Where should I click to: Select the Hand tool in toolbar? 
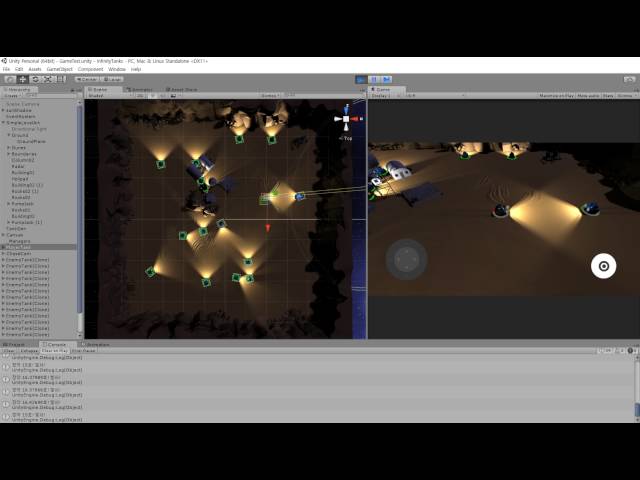pos(10,79)
